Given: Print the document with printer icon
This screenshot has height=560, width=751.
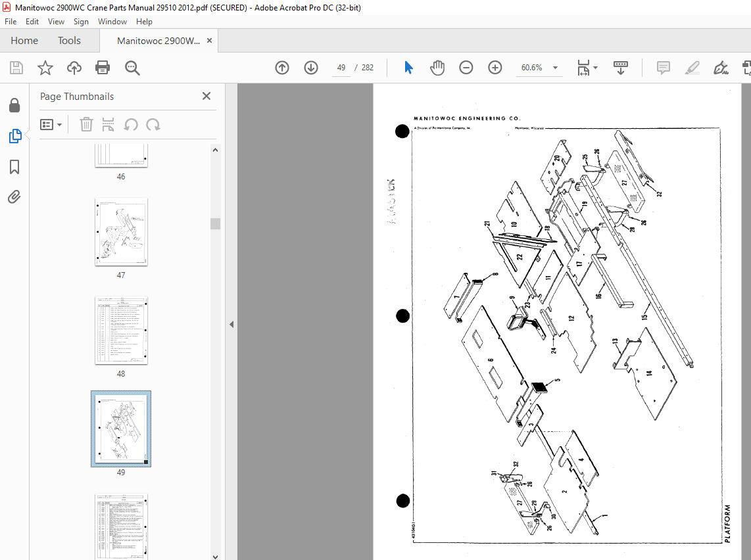Looking at the screenshot, I should (103, 68).
